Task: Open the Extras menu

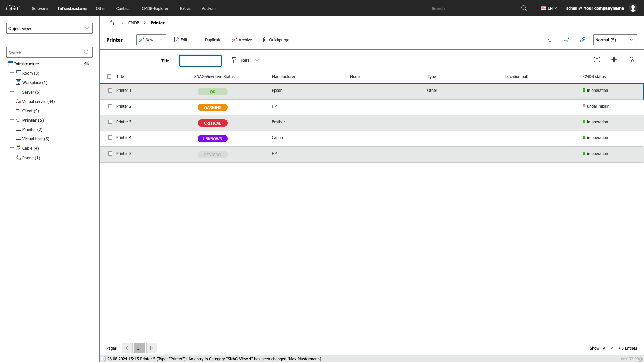Action: tap(185, 9)
